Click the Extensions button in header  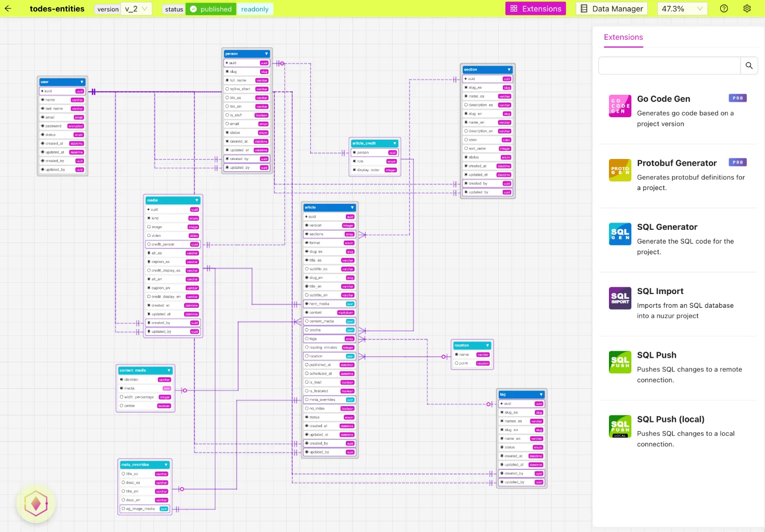pyautogui.click(x=535, y=9)
